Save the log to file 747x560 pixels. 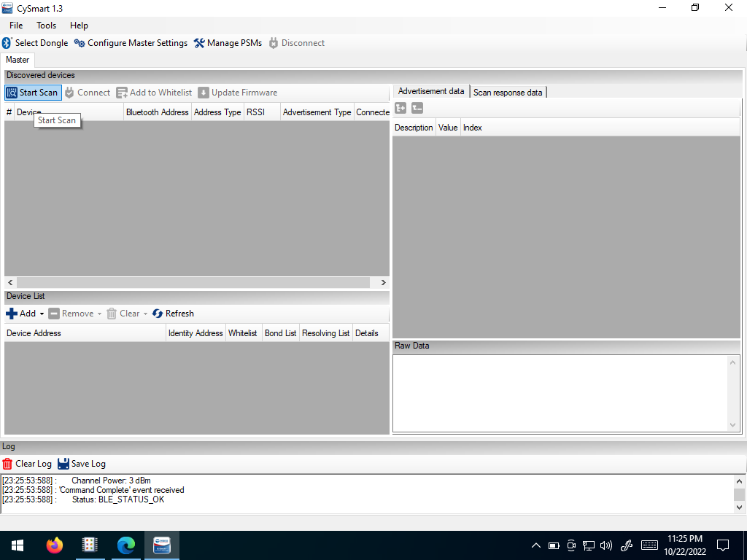(x=82, y=464)
